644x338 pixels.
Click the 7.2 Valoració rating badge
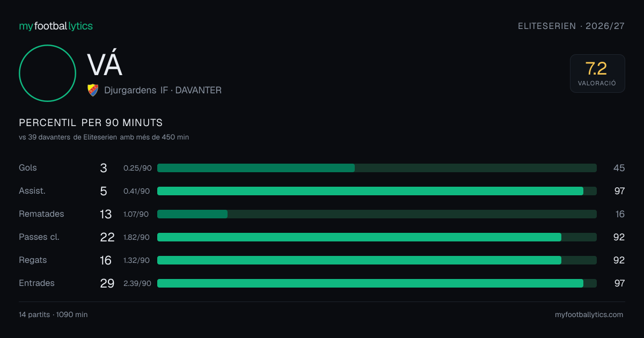[x=597, y=74]
